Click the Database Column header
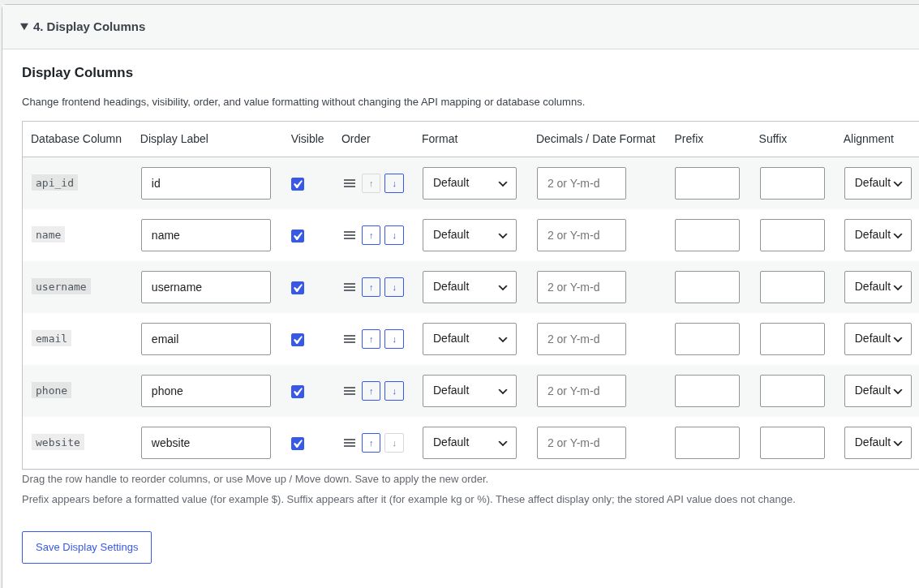 click(76, 139)
